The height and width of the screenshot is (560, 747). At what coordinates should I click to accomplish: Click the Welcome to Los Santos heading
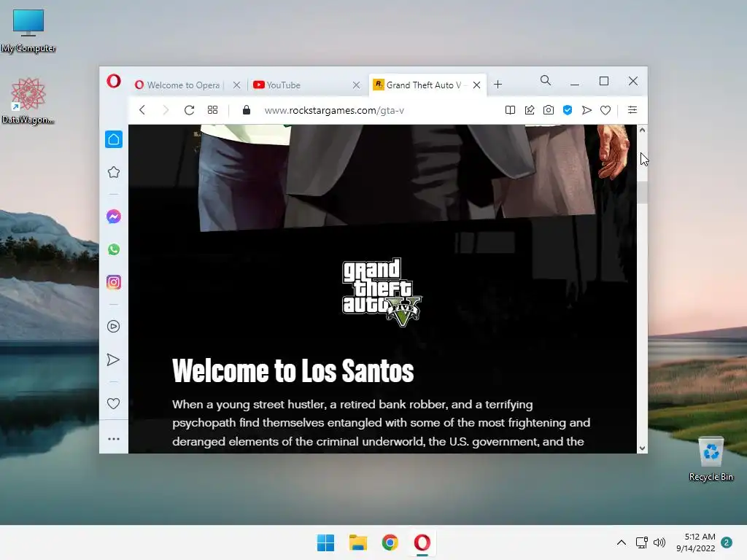coord(293,371)
